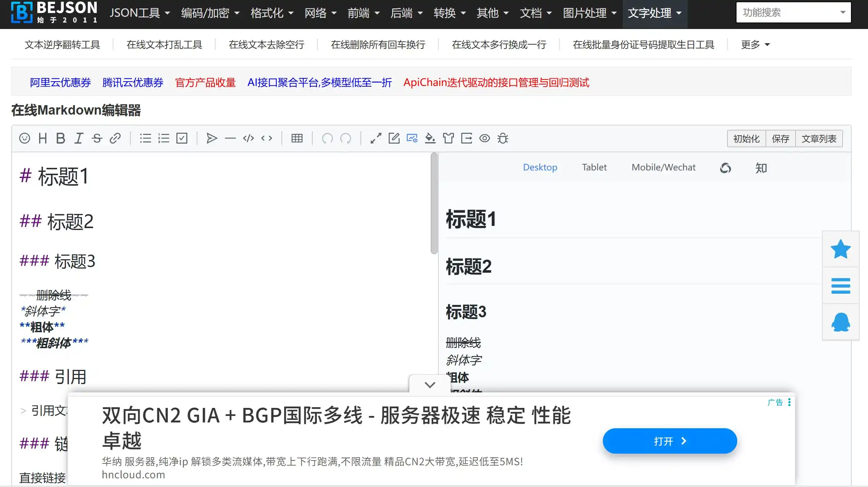Open 在线文本打乱工具 link
Viewport: 868px width, 487px height.
164,45
